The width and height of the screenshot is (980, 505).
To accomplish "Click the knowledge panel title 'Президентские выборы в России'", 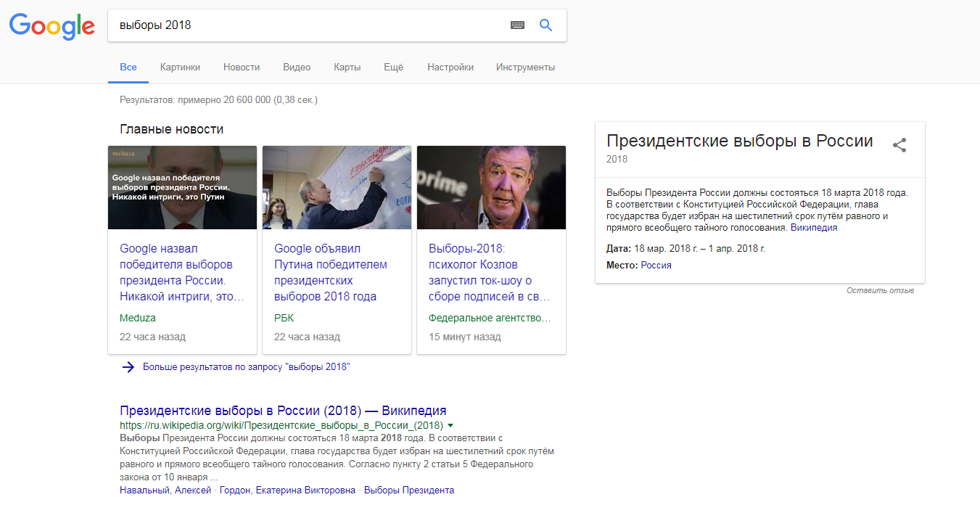I will tap(740, 141).
